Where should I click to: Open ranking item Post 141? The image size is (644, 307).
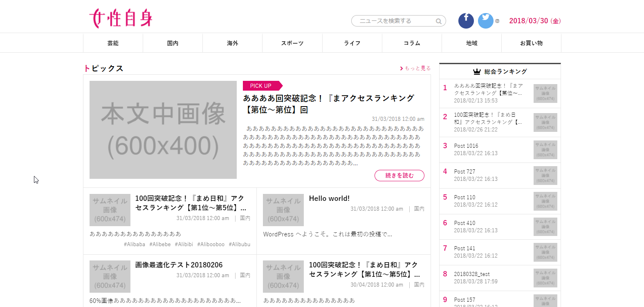(464, 248)
